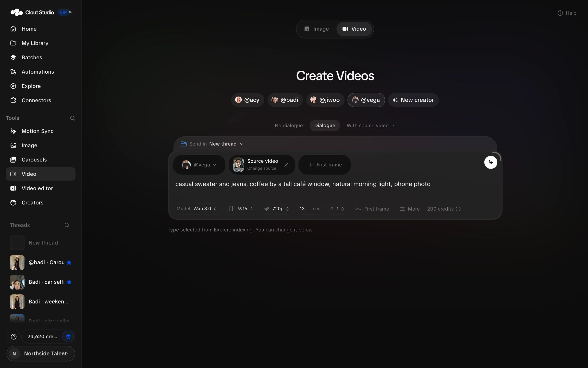Select the Video tool in sidebar
The height and width of the screenshot is (368, 588).
40,174
